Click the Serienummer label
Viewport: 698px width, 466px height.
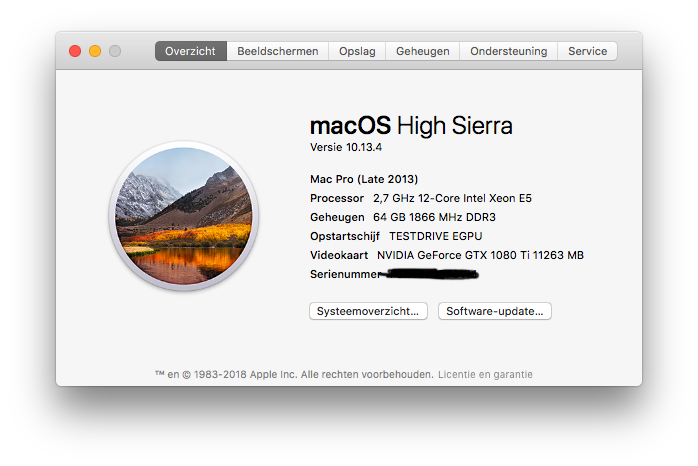(345, 274)
